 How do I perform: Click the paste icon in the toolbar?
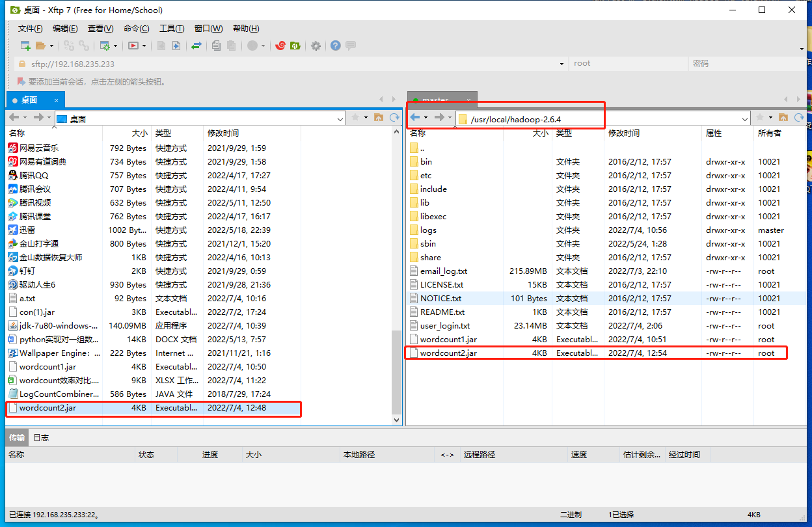[232, 46]
